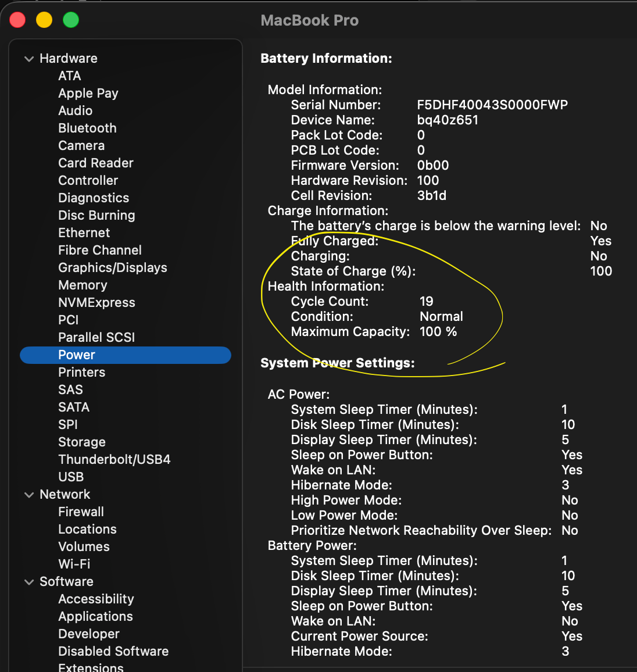Click the battery Serial Number value
The width and height of the screenshot is (637, 672).
pyautogui.click(x=492, y=105)
